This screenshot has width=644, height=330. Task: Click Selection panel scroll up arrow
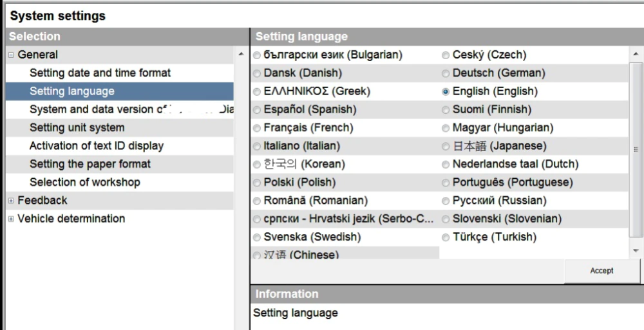[x=241, y=54]
